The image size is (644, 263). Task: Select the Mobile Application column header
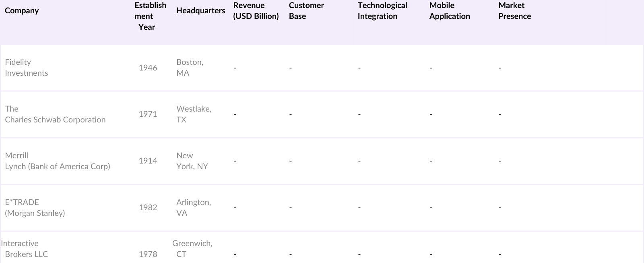coord(449,11)
